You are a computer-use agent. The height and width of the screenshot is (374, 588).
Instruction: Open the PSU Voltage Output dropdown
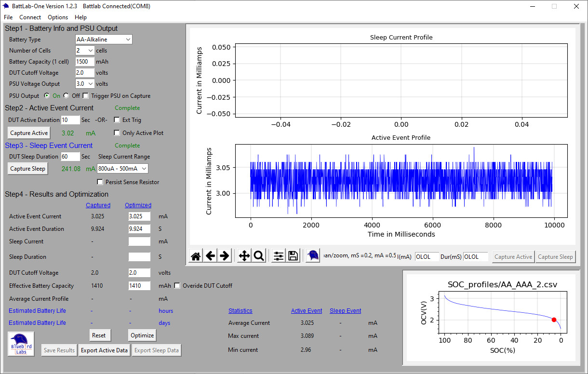[x=85, y=84]
